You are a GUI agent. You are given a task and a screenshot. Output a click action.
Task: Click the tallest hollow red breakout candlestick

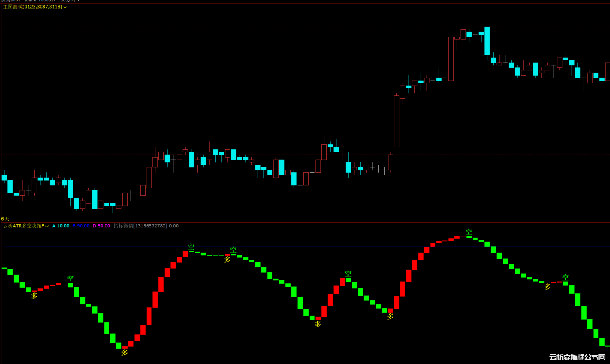pyautogui.click(x=396, y=121)
